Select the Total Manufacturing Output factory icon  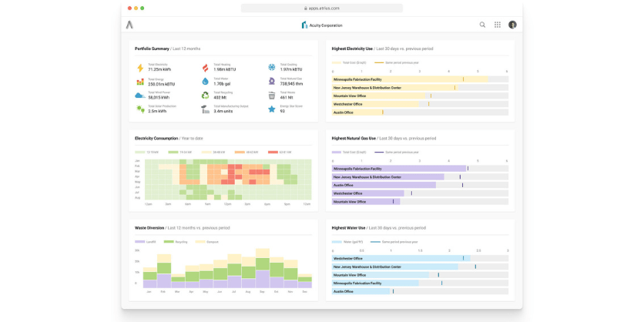click(205, 109)
